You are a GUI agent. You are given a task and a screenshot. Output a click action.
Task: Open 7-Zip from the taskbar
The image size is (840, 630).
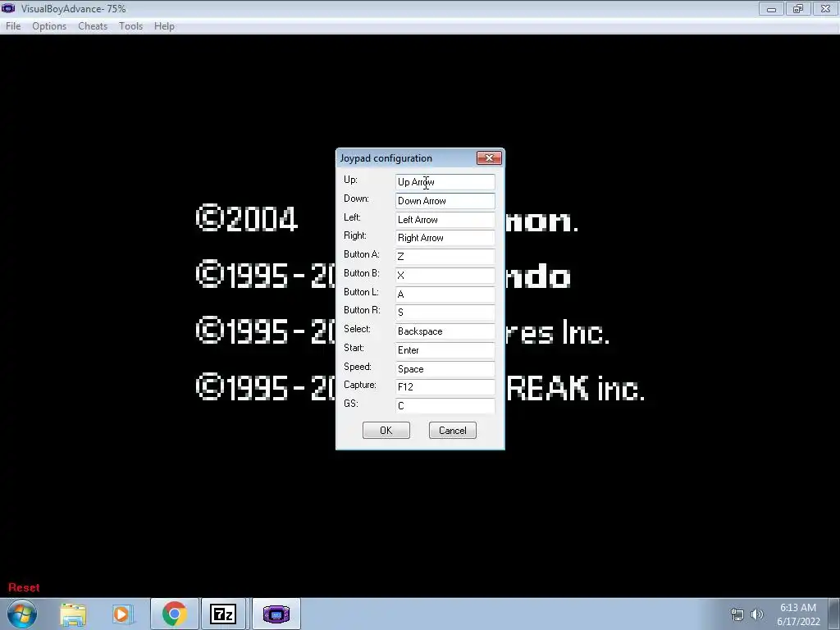pos(223,614)
